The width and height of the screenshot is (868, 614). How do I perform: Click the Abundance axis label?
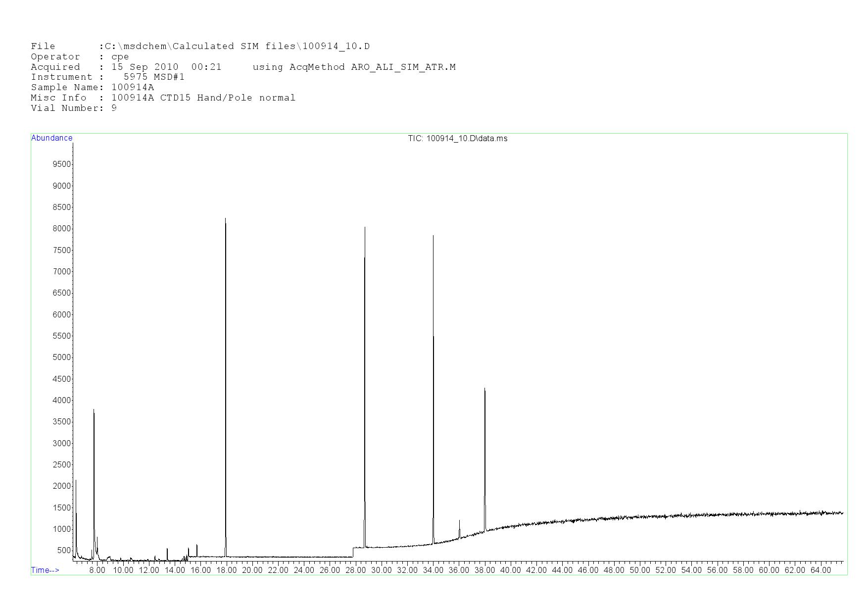pyautogui.click(x=52, y=138)
